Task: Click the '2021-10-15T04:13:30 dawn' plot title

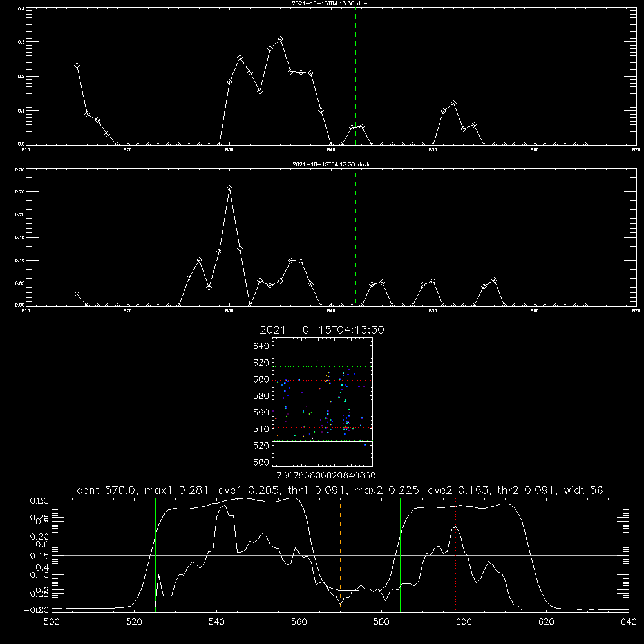Action: (x=331, y=3)
